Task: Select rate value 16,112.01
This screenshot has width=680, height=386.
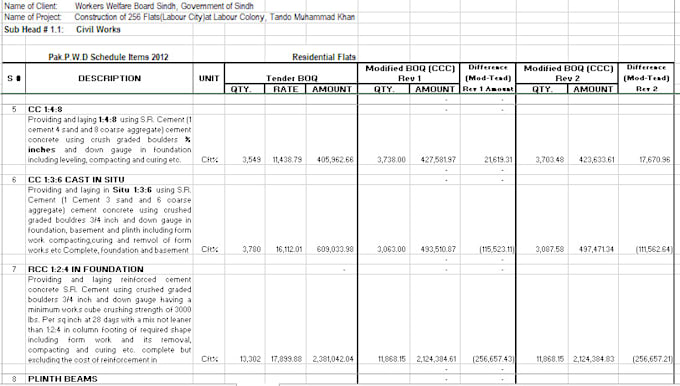Action: [288, 249]
